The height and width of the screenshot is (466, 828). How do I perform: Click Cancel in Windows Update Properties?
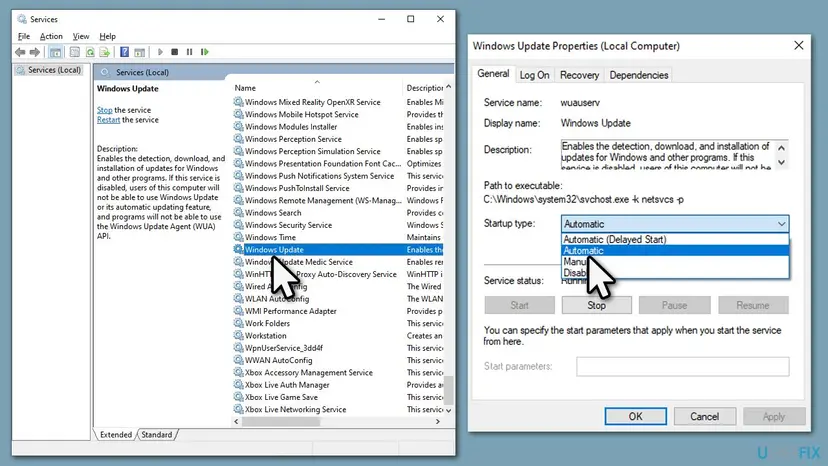[x=704, y=416]
